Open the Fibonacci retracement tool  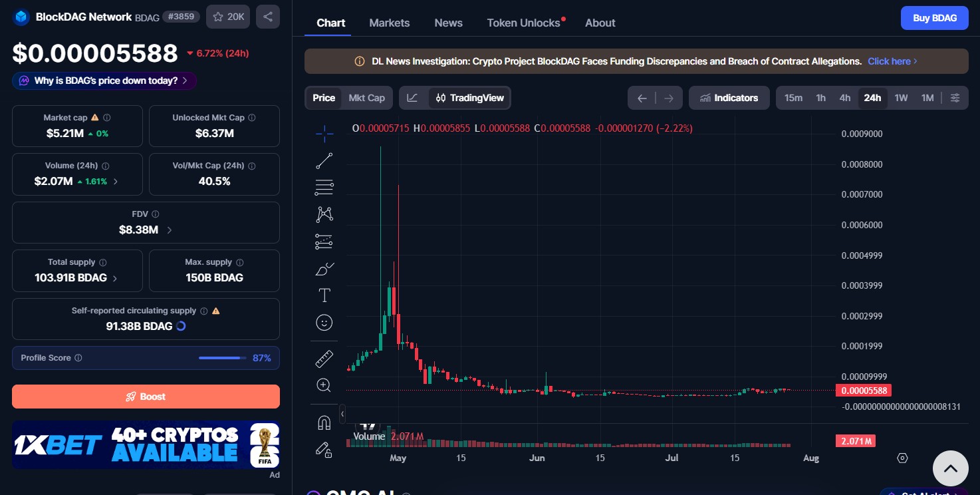pos(324,188)
